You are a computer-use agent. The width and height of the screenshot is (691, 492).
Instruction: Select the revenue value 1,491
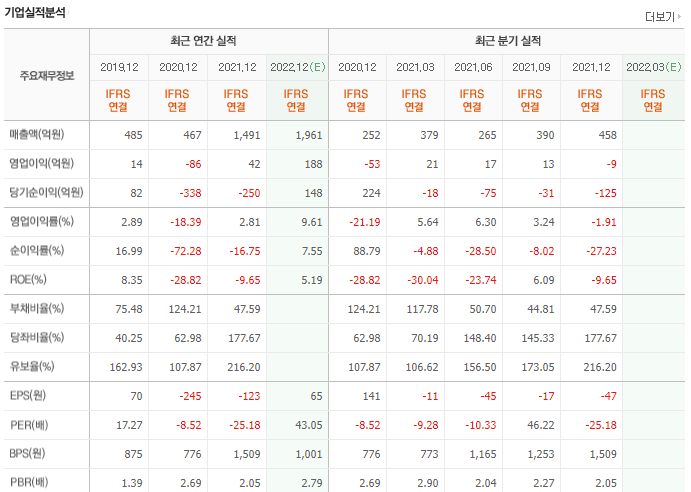point(247,135)
